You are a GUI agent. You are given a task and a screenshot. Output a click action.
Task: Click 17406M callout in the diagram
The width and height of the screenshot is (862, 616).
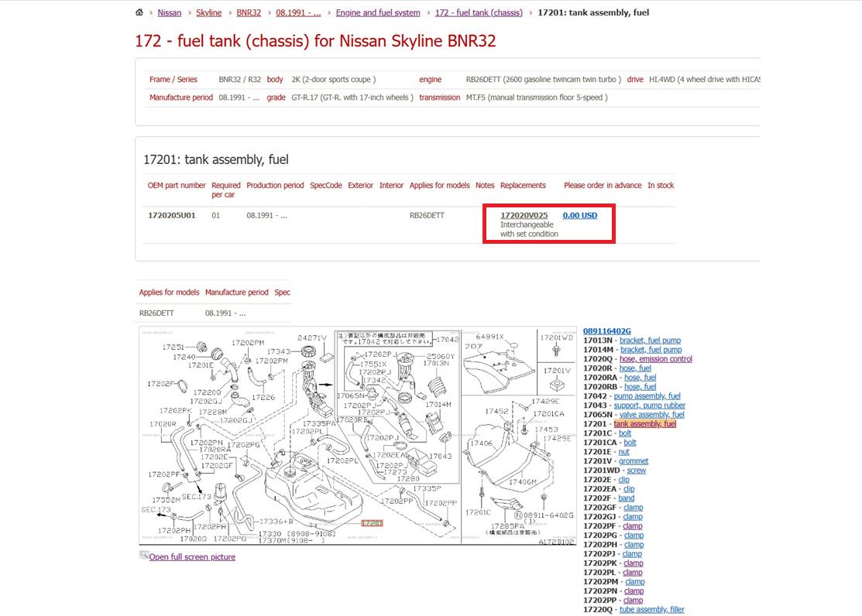click(522, 482)
